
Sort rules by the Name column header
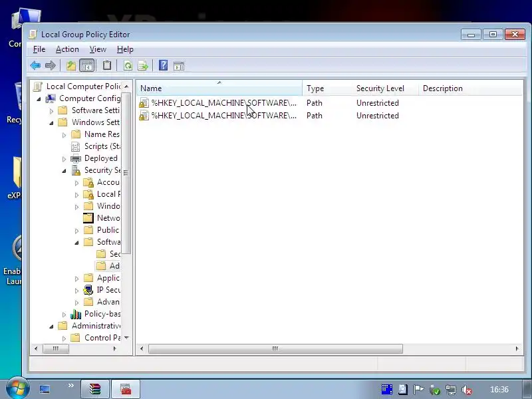pyautogui.click(x=219, y=88)
